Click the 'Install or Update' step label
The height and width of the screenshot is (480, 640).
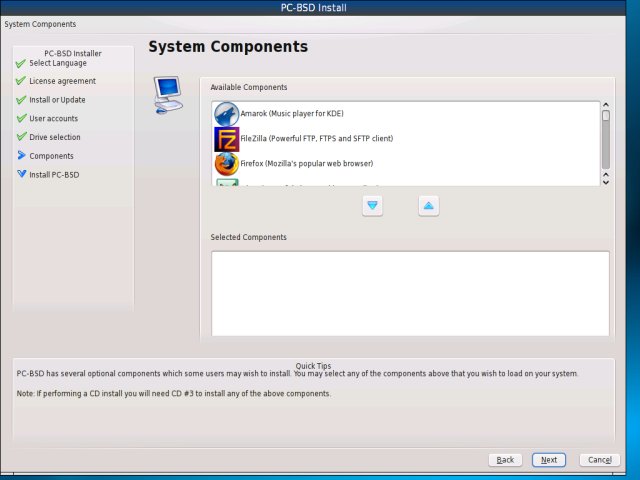point(57,100)
